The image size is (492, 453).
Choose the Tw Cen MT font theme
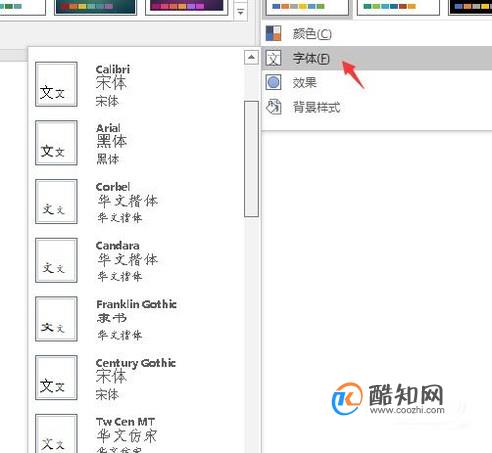point(137,433)
